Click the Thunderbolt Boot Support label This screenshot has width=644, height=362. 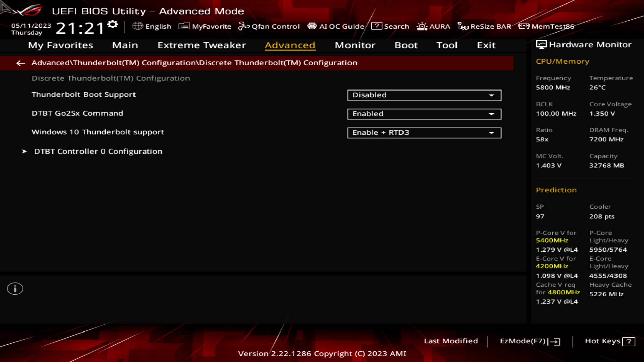[x=84, y=95]
